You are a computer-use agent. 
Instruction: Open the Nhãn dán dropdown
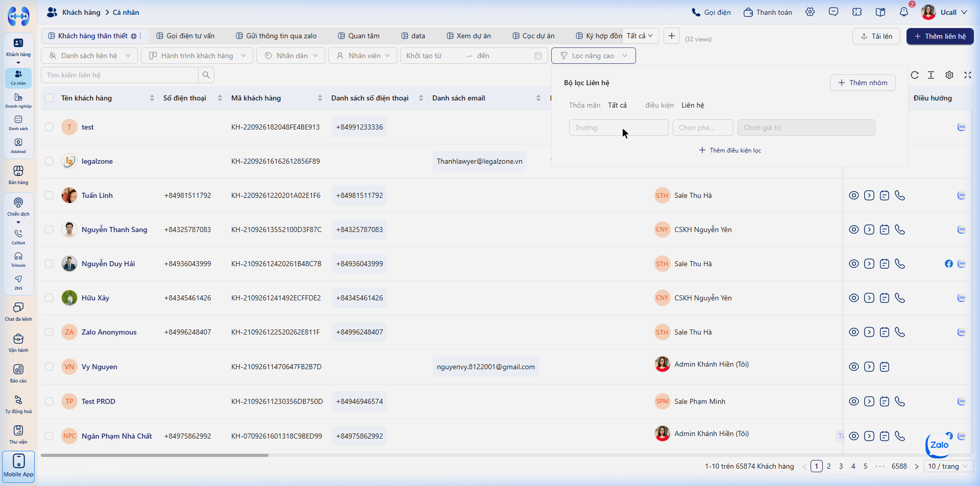point(291,56)
